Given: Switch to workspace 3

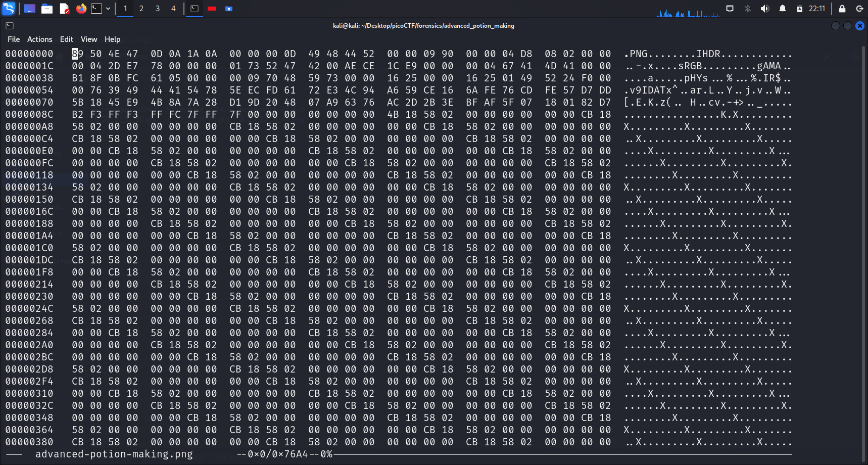Looking at the screenshot, I should click(x=158, y=9).
